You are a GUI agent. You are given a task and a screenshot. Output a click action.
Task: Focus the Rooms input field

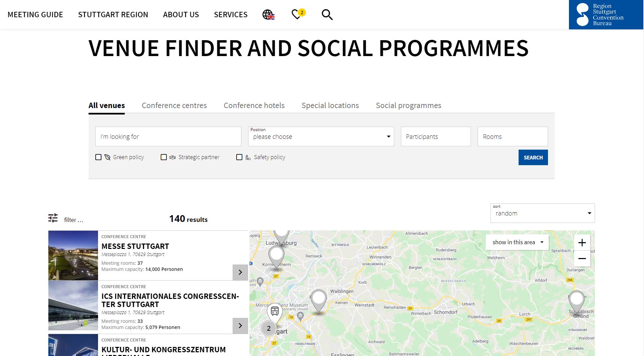click(512, 136)
